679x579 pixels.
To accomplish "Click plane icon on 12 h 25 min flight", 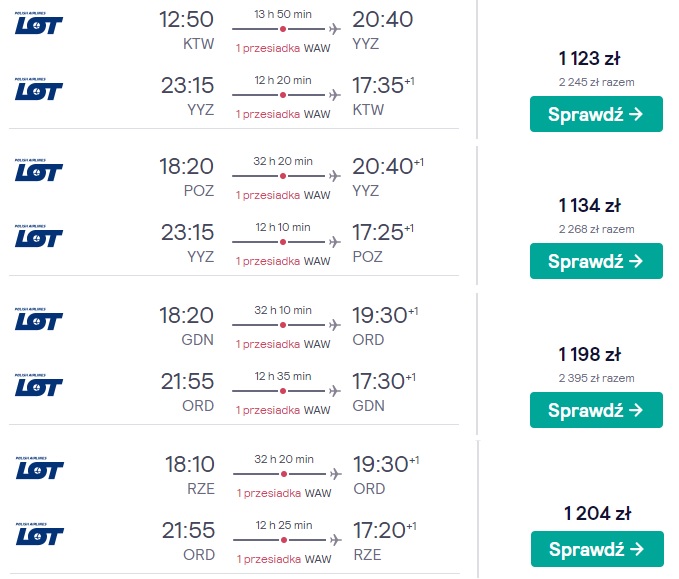I will pyautogui.click(x=335, y=540).
